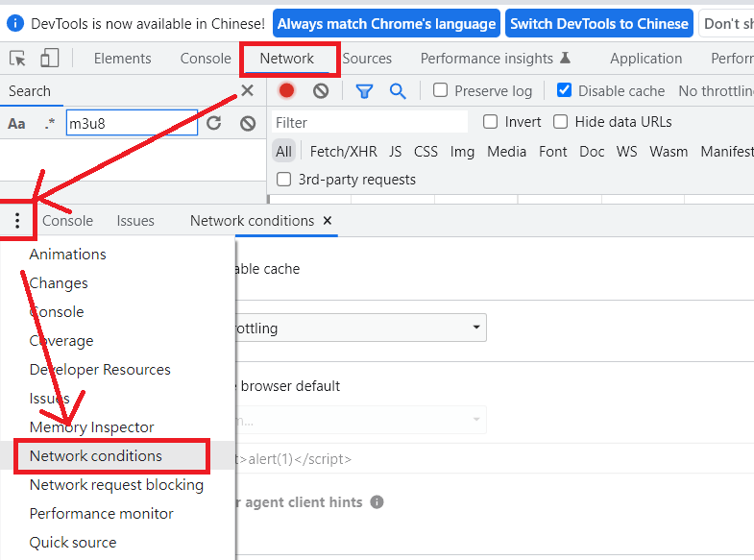Uncheck the Disable cache checkbox
Screen dimensions: 754x560
(564, 90)
